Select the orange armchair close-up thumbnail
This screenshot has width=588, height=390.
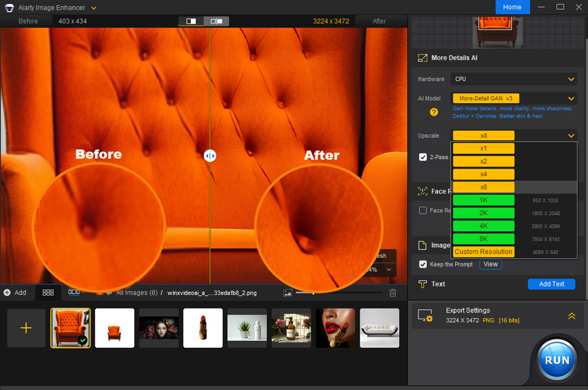(71, 328)
